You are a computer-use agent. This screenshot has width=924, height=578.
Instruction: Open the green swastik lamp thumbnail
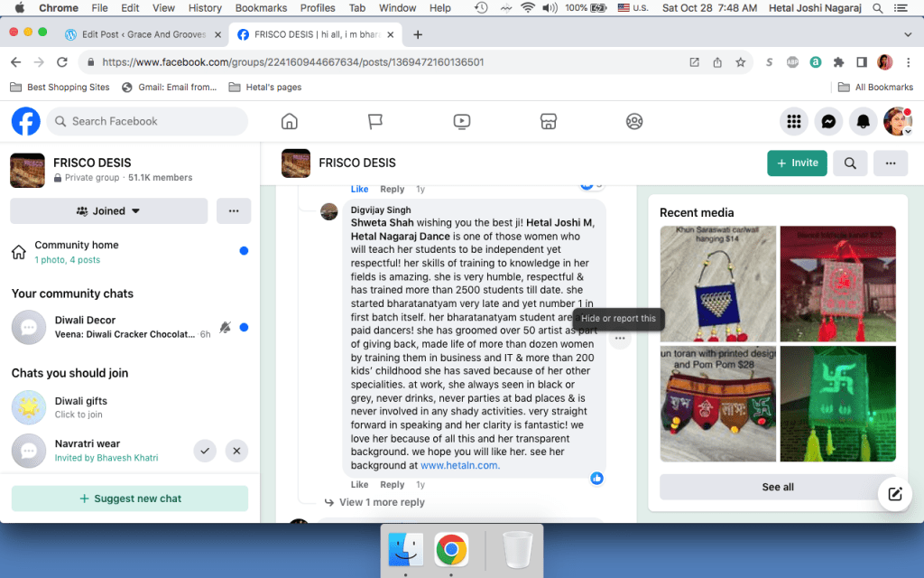click(x=837, y=404)
